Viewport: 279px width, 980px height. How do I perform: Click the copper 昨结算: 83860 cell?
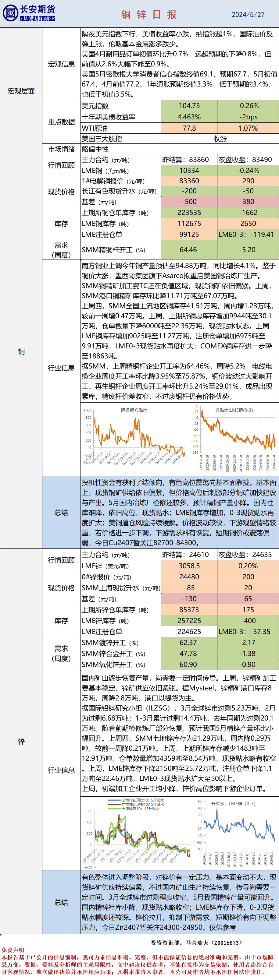[x=189, y=159]
